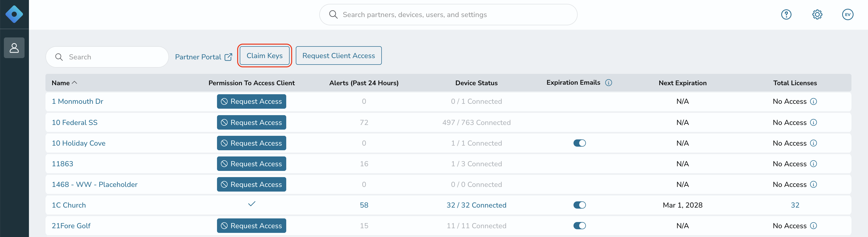Open the 10 Holiday Cove client
The width and height of the screenshot is (868, 237).
tap(79, 143)
